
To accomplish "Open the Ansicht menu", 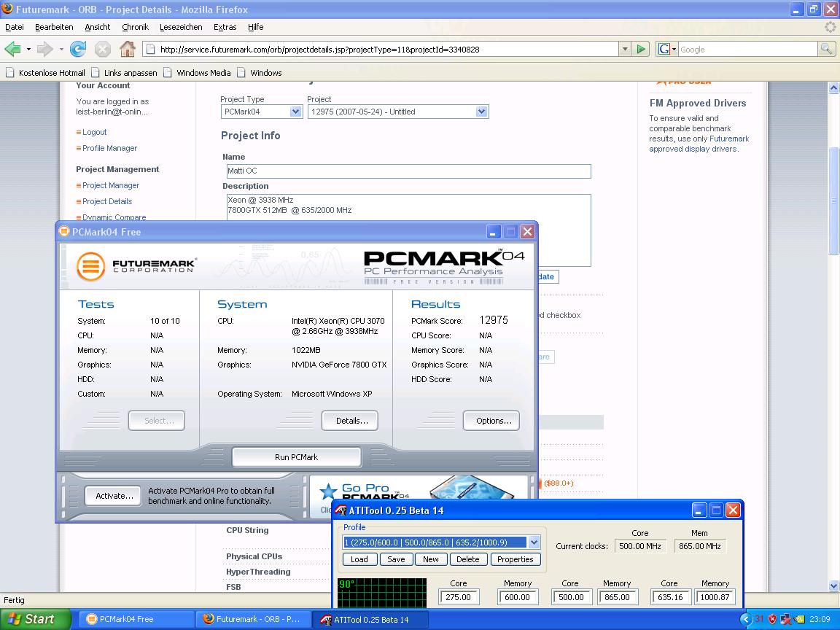I will [98, 27].
